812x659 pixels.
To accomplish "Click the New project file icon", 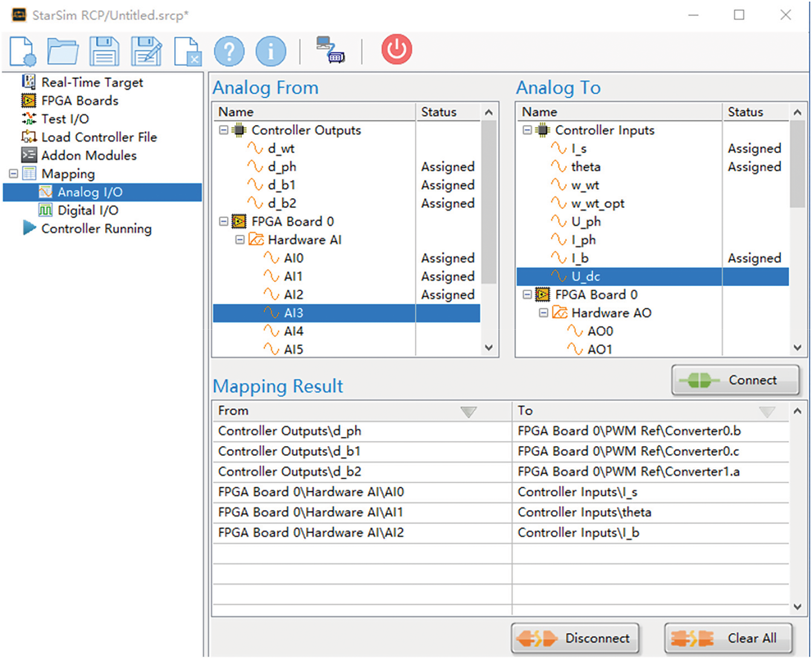I will click(x=22, y=51).
